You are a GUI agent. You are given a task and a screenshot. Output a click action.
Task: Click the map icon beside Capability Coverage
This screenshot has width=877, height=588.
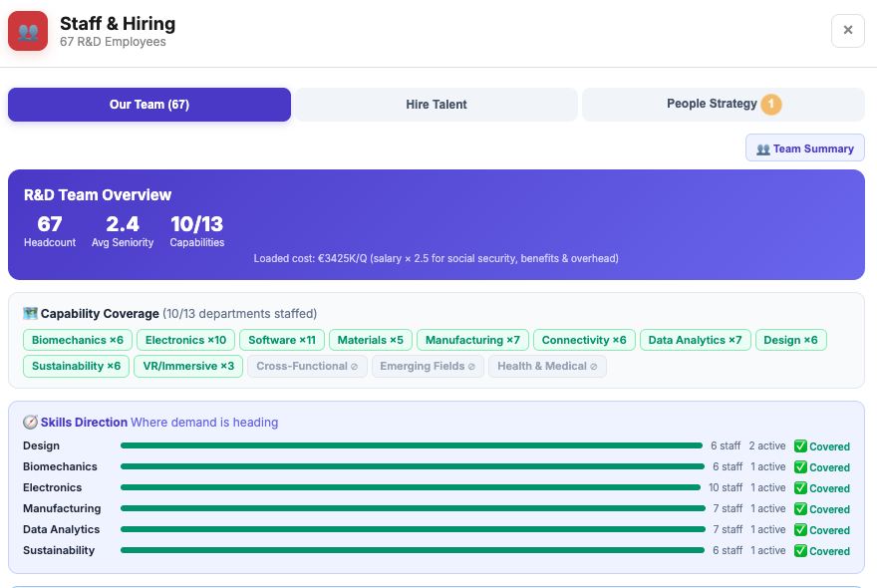30,314
